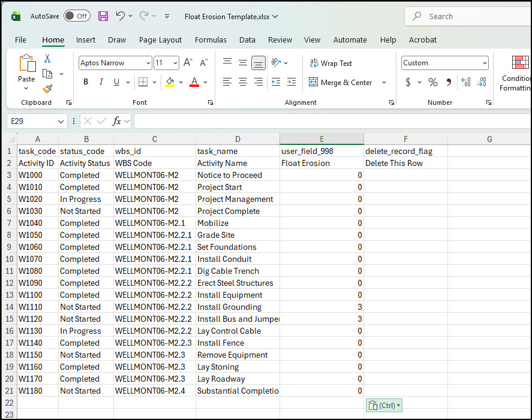
Task: Click the Paste button
Action: 26,68
